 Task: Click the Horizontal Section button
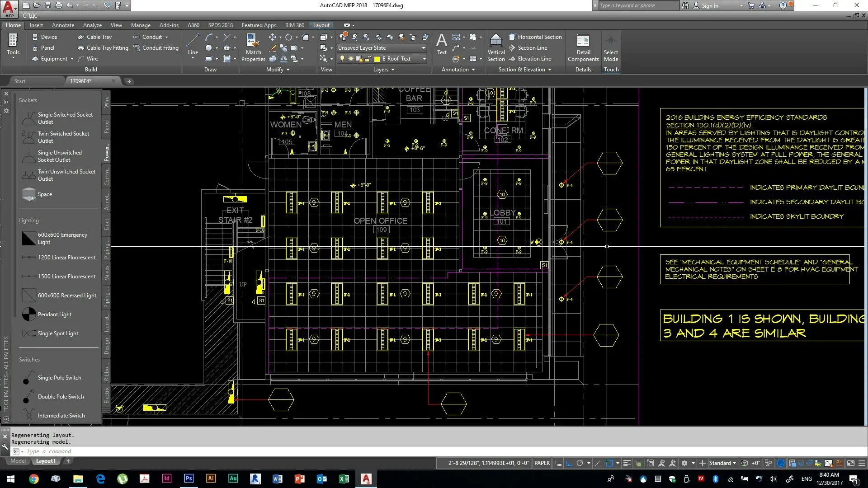coord(535,37)
